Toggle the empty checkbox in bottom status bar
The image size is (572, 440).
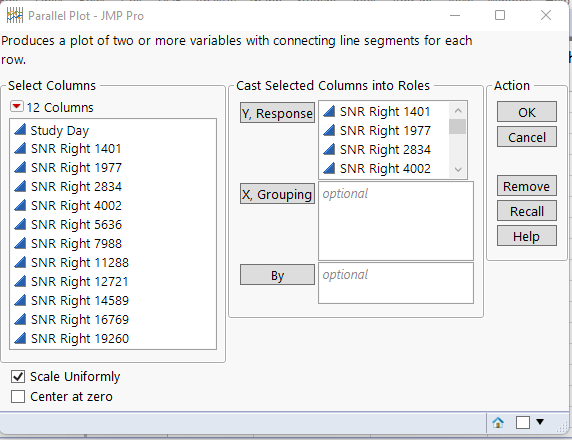pyautogui.click(x=523, y=422)
